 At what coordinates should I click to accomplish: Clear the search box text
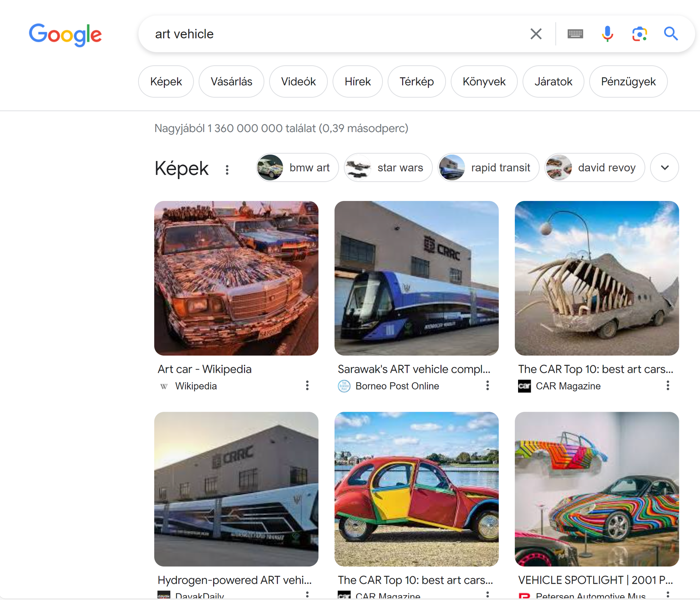coord(536,34)
